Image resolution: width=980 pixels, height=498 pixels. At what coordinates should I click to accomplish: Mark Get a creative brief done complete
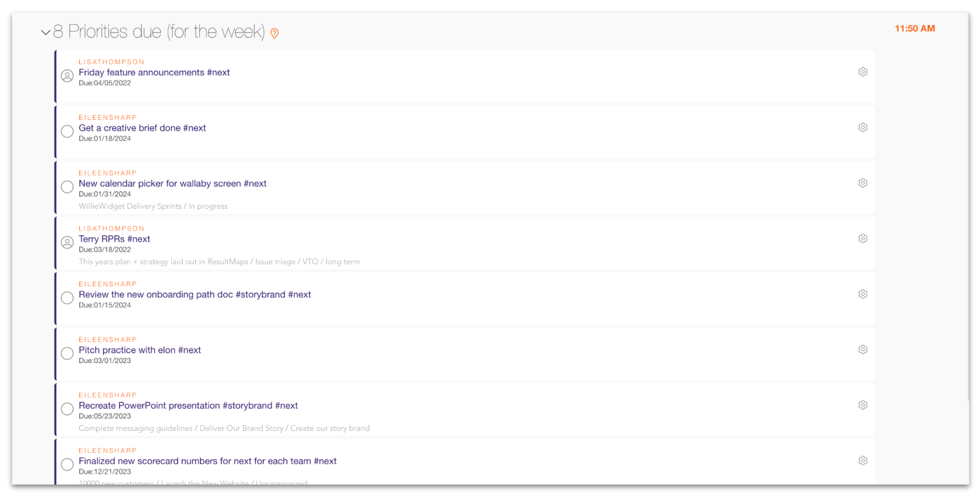67,131
